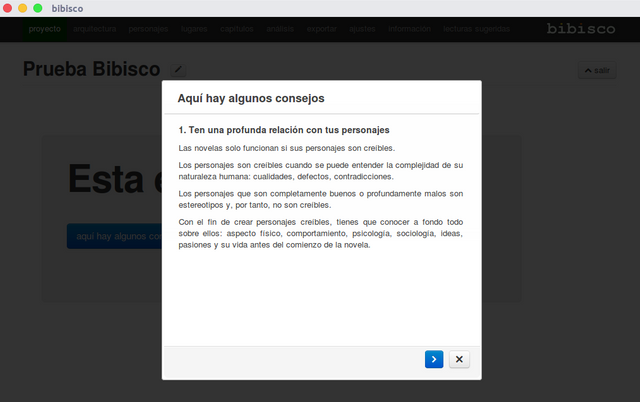Open the ajustes tab
The image size is (640, 402).
362,29
